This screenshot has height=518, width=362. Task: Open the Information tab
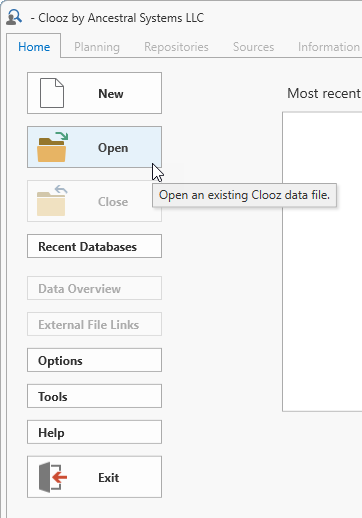point(329,47)
